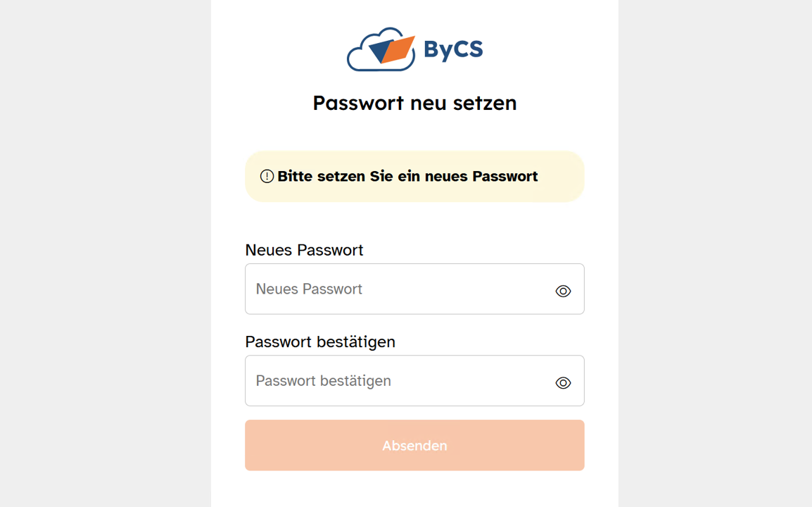The image size is (812, 507).
Task: Click the "Neues Passwort" label above the field
Action: [304, 250]
